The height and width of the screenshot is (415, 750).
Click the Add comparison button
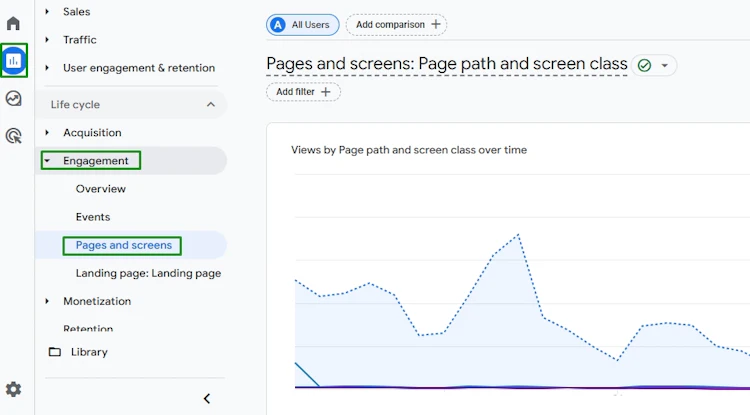coord(397,24)
